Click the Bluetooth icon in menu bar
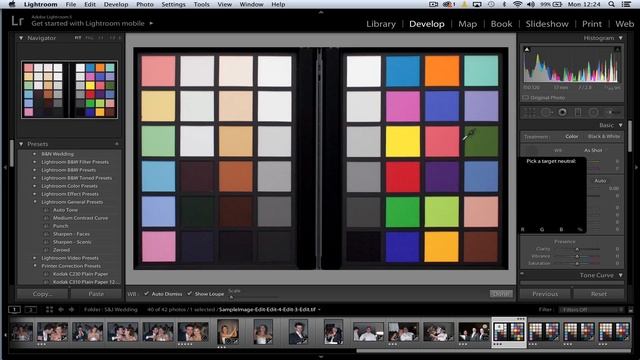The image size is (640, 360). [504, 4]
